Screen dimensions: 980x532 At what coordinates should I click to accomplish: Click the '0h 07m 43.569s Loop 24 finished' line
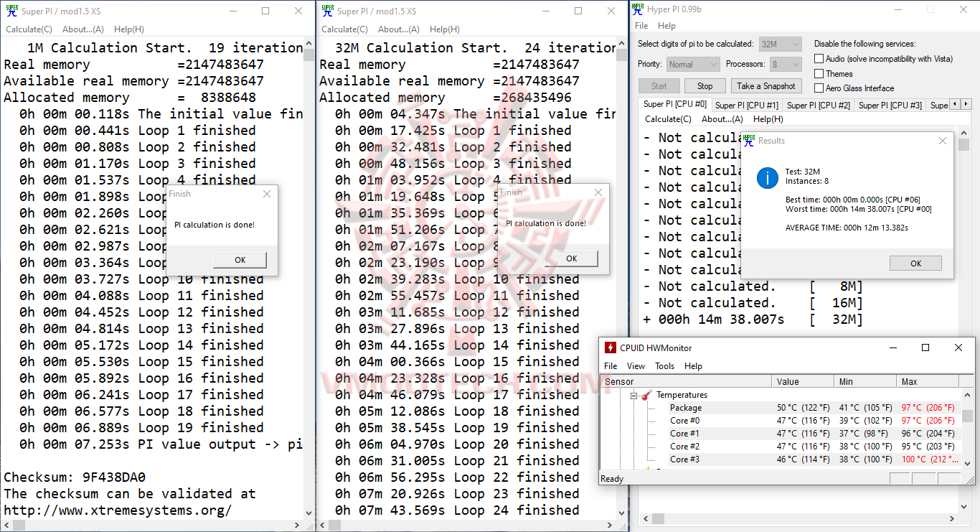457,510
